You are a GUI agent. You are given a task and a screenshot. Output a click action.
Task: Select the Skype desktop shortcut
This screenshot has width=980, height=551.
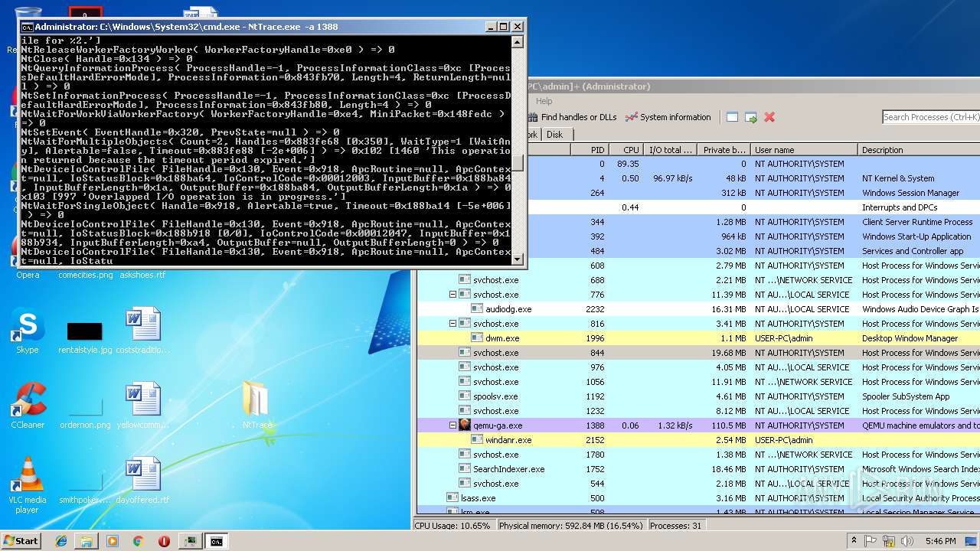click(28, 331)
